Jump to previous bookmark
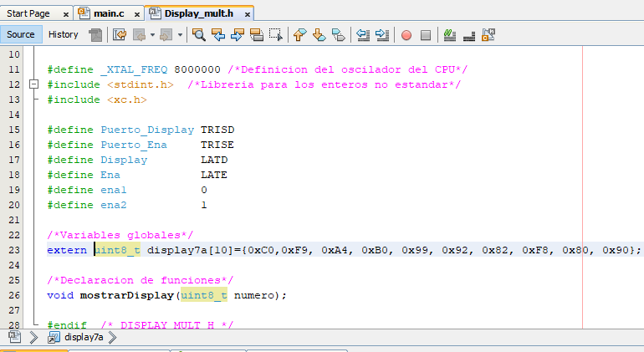This screenshot has width=644, height=352. click(299, 35)
